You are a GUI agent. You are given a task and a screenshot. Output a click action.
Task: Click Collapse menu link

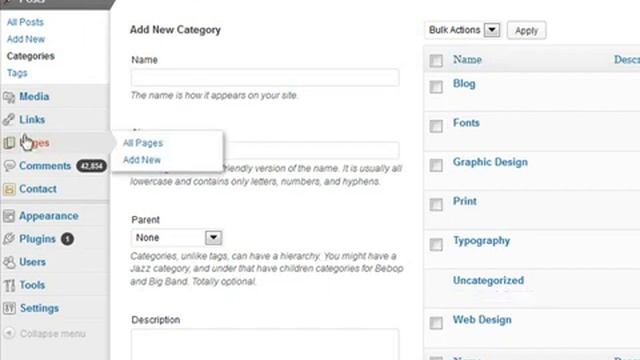[x=53, y=334]
